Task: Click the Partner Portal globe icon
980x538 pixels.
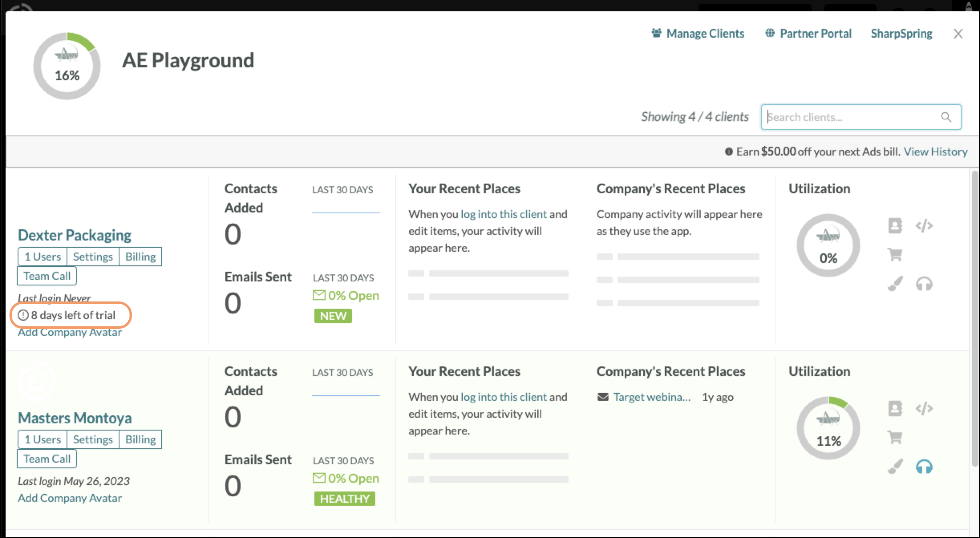Action: click(x=770, y=33)
